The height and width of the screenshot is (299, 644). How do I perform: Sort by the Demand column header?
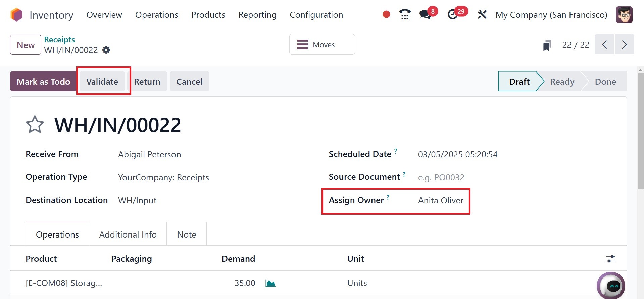tap(238, 259)
